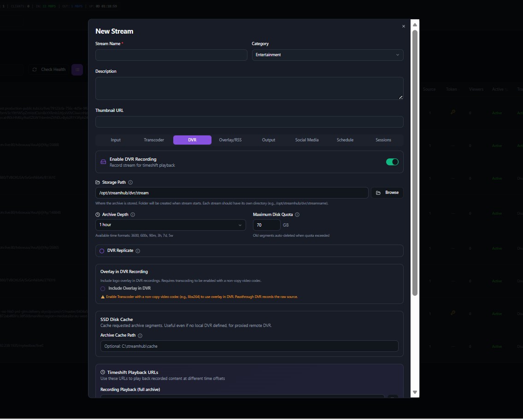Show Maximum Disk Quota info icon
The height and width of the screenshot is (420, 523).
coord(297,215)
